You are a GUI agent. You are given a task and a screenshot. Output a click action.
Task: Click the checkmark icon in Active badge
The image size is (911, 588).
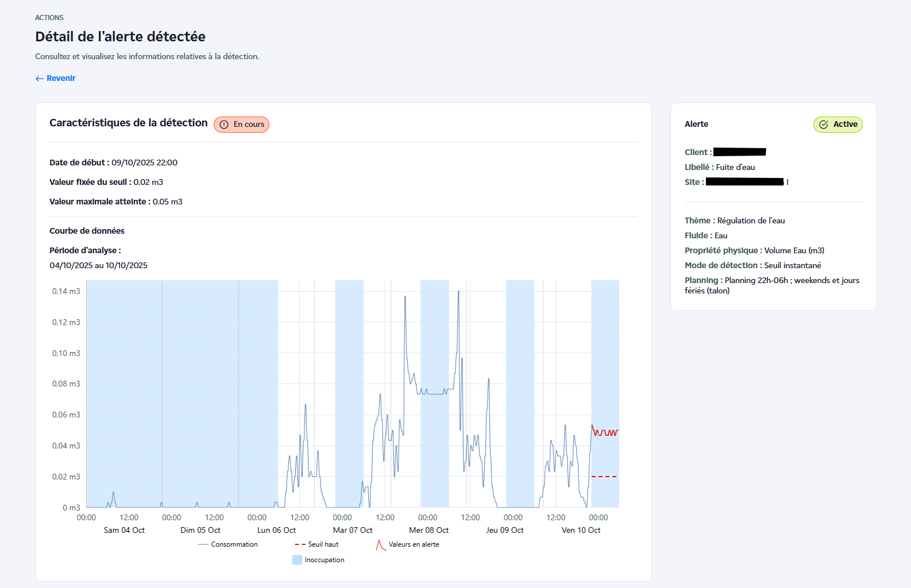[x=824, y=125]
